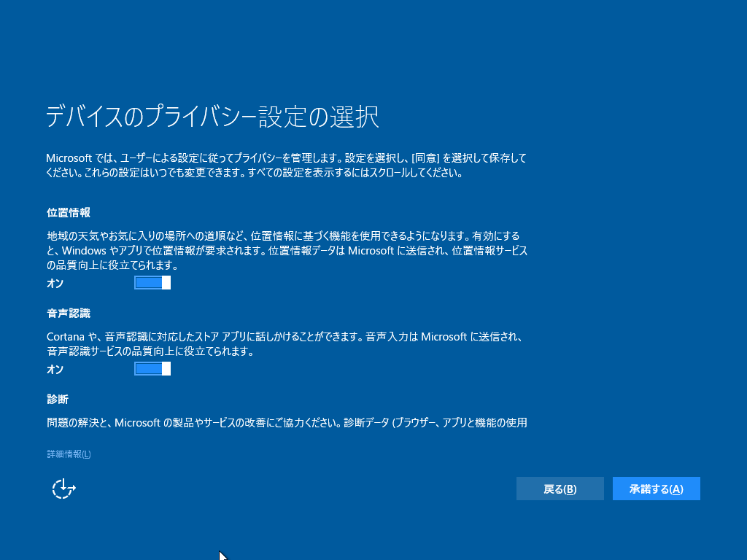Click the 戻る(B) back button
Screen dimensions: 747x560
pyautogui.click(x=560, y=489)
